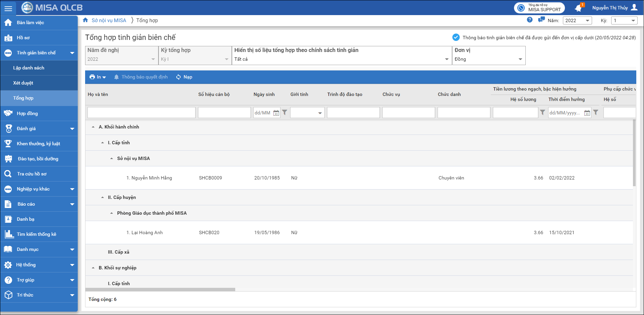644x315 pixels.
Task: Select Xét duyệt in the sidebar
Action: [x=23, y=83]
